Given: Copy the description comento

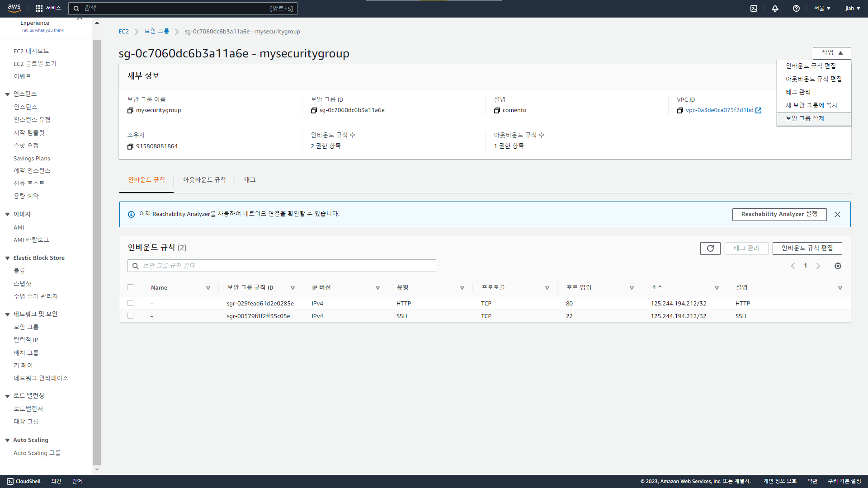Looking at the screenshot, I should 497,110.
